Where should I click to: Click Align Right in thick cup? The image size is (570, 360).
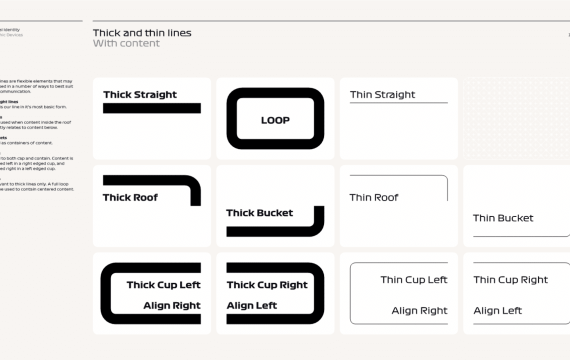coord(172,305)
